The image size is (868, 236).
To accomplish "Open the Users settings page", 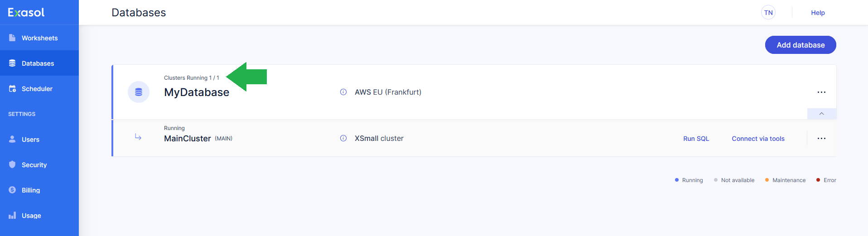I will pos(30,140).
